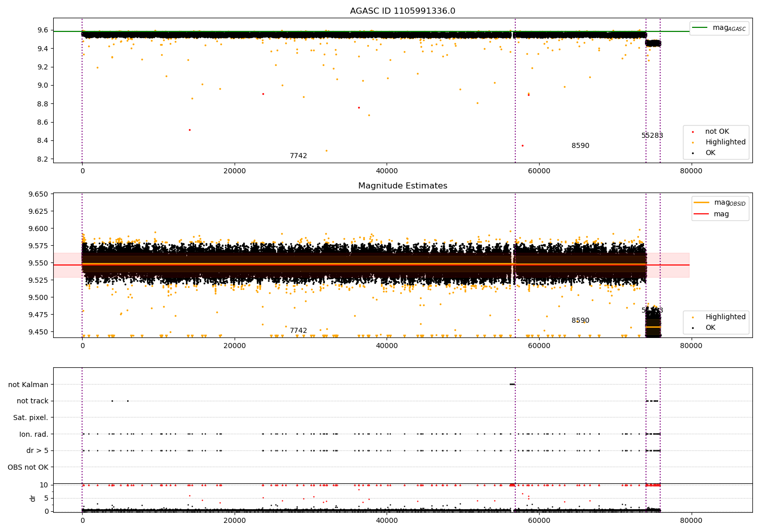Click the 'Magnitude Estimates' plot title
This screenshot has width=760, height=532.
click(x=402, y=186)
